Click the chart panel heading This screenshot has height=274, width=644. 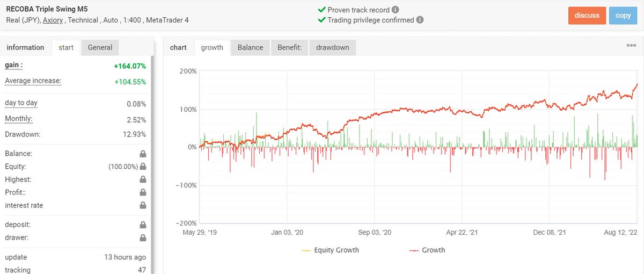(178, 47)
